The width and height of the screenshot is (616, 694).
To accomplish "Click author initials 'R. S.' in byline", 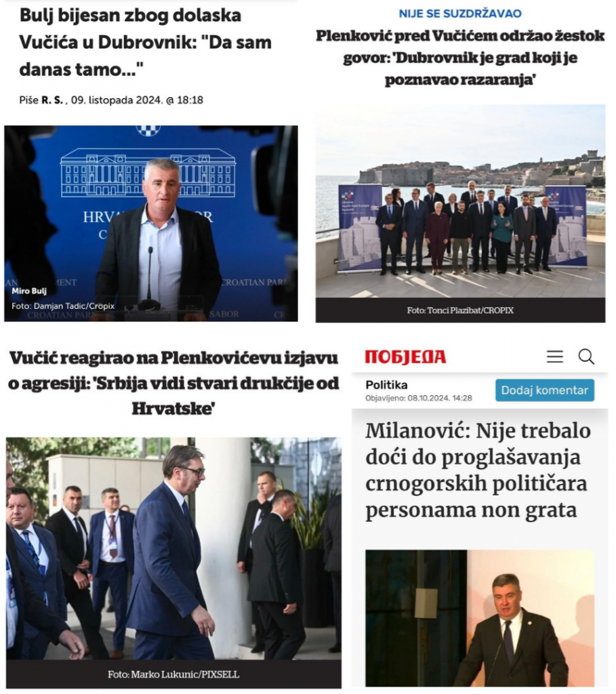I will pyautogui.click(x=52, y=100).
